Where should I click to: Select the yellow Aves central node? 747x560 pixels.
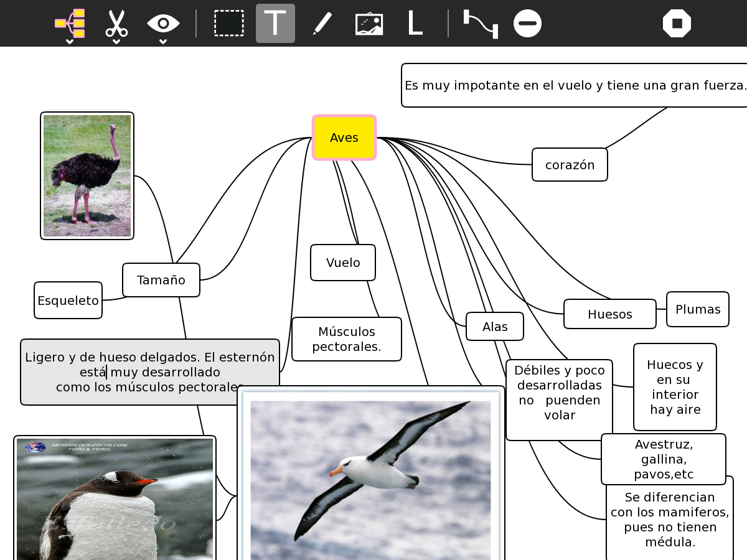344,138
